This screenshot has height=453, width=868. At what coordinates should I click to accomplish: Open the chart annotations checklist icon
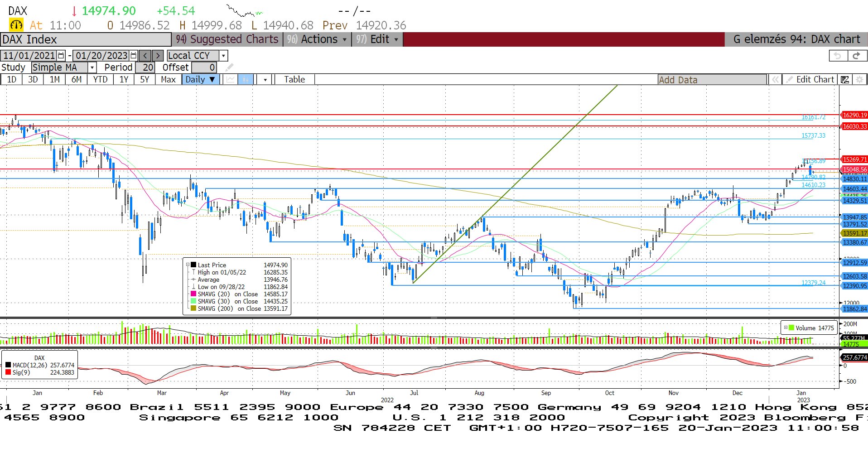844,80
